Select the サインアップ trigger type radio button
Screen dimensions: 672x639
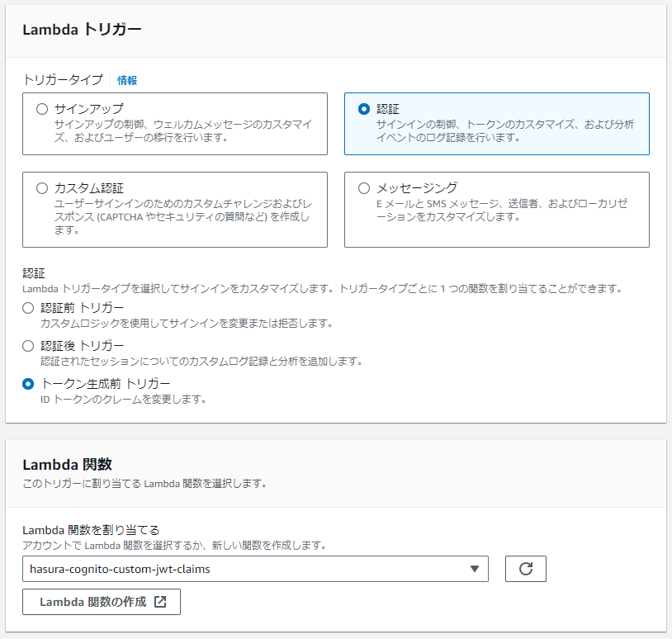[42, 109]
